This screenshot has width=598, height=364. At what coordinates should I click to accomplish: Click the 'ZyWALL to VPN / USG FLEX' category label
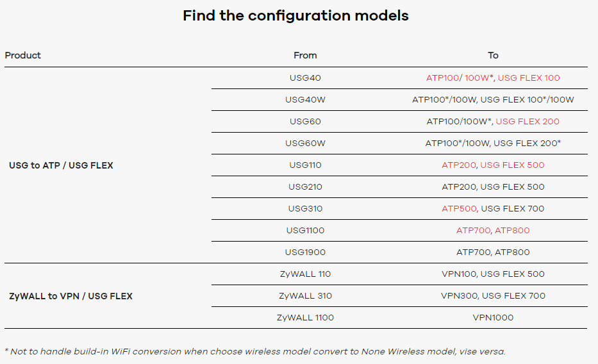(x=71, y=296)
